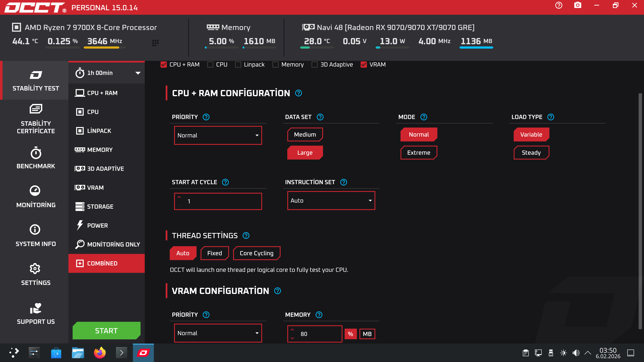644x362 pixels.
Task: Show help for Start At Cycle
Action: [x=225, y=182]
